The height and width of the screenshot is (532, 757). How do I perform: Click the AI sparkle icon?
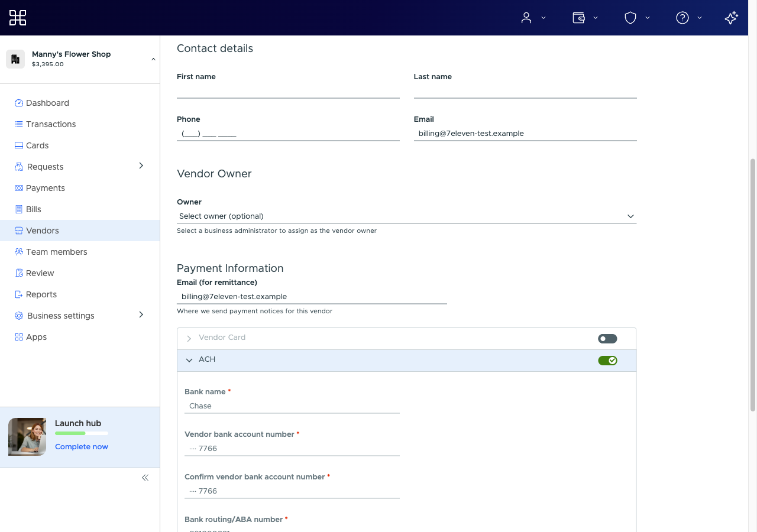click(732, 18)
